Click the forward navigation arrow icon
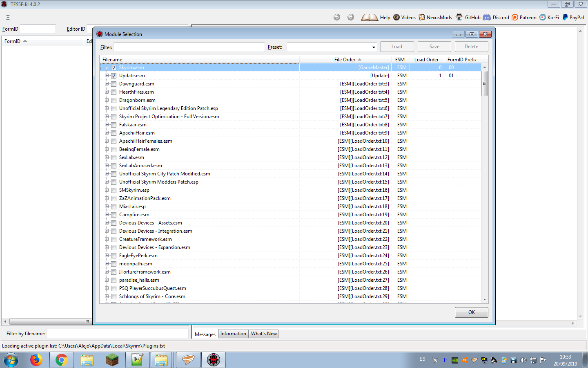The height and width of the screenshot is (368, 588). point(351,17)
